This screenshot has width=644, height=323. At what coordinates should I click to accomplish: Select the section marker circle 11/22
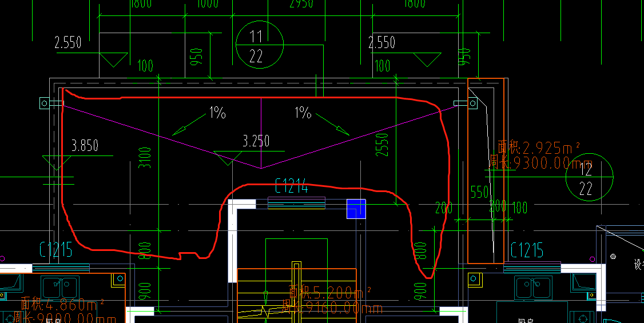[260, 45]
